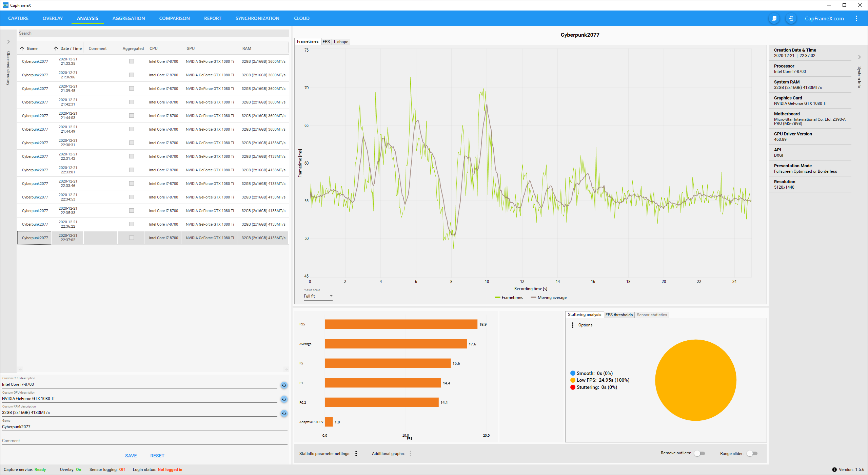
Task: Collapse the System Info side panel
Action: coord(859,57)
